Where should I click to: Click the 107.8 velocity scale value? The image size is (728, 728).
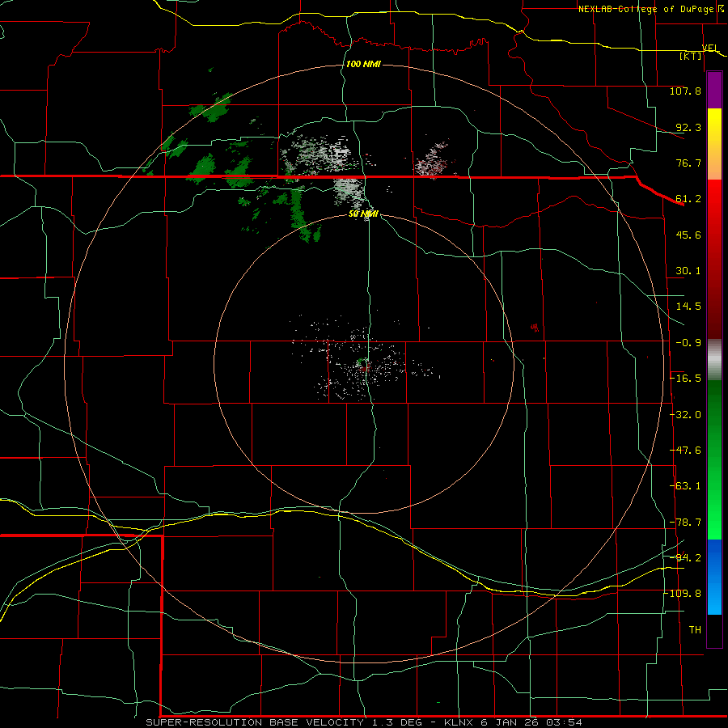coord(685,91)
